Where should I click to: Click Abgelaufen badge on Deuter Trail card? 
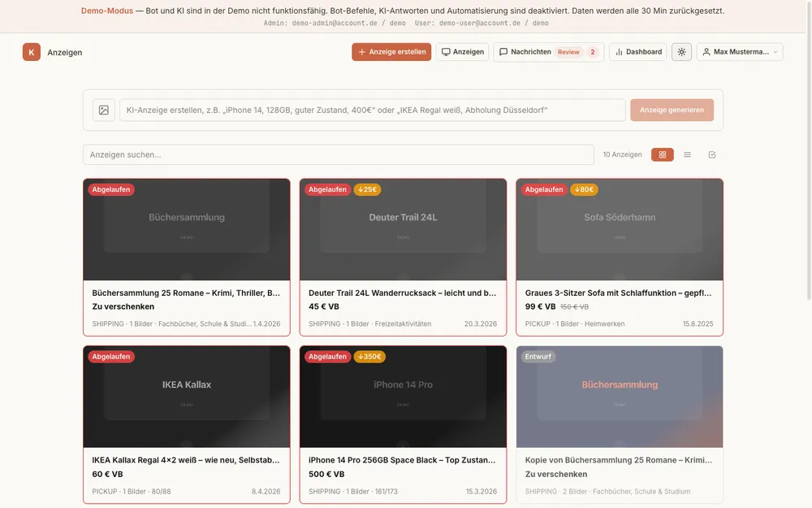pyautogui.click(x=327, y=189)
